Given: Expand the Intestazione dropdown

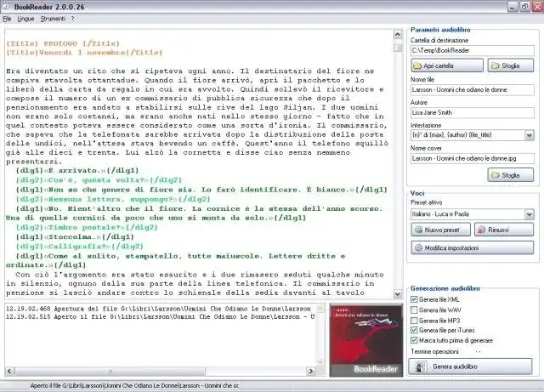Looking at the screenshot, I should coord(529,135).
